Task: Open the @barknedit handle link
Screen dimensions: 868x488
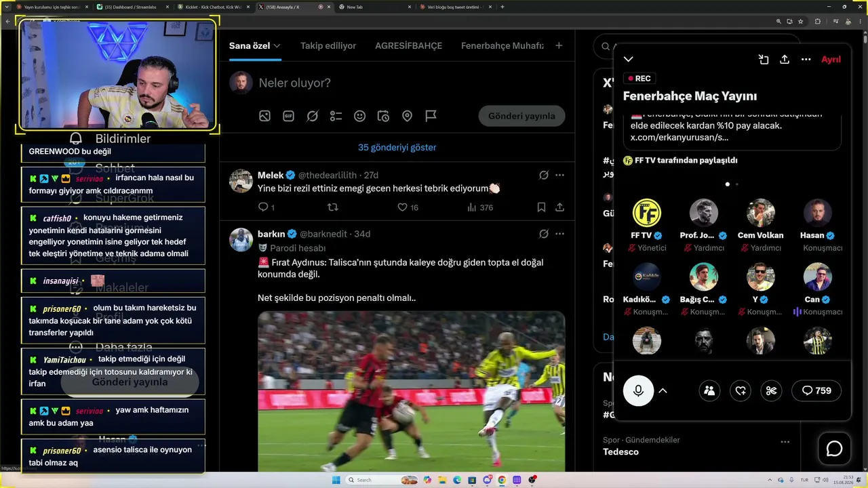Action: 324,234
